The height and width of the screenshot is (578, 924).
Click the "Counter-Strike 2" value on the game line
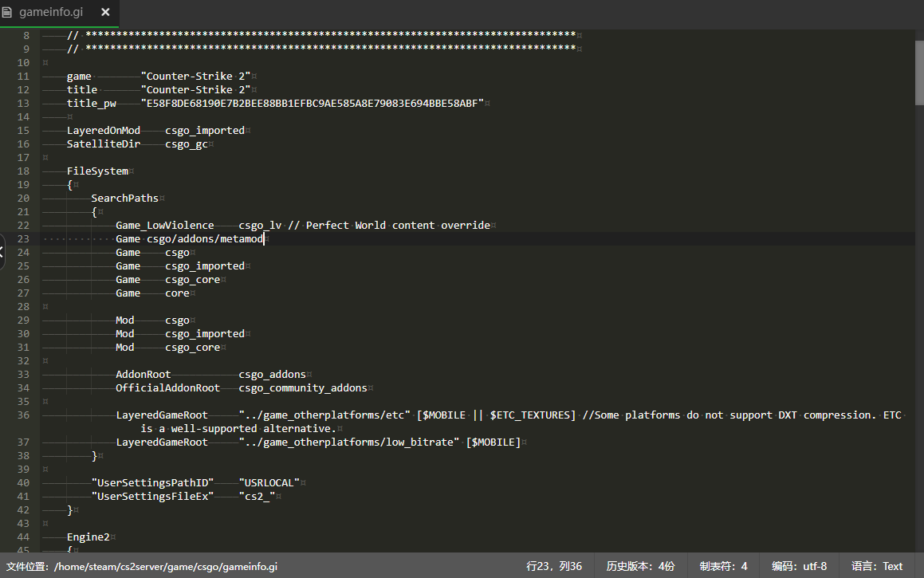[195, 76]
